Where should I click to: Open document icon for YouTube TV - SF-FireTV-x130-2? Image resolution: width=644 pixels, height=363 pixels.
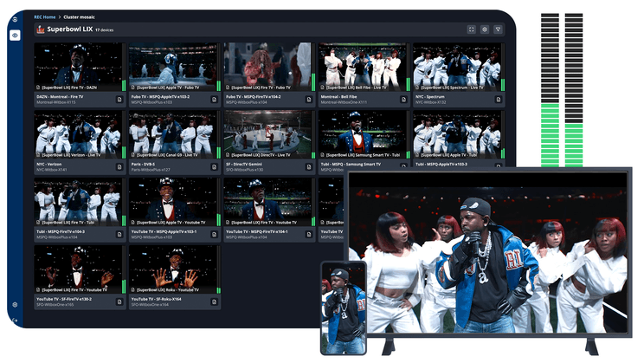(119, 301)
